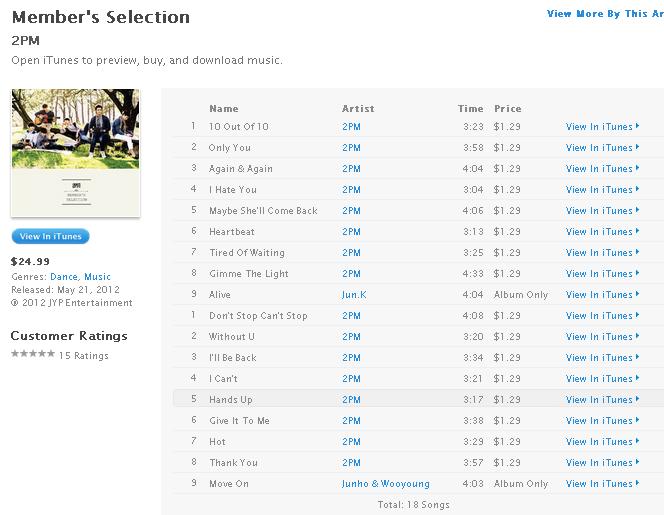Image resolution: width=664 pixels, height=515 pixels.
Task: Click the Time column header
Action: (x=470, y=109)
